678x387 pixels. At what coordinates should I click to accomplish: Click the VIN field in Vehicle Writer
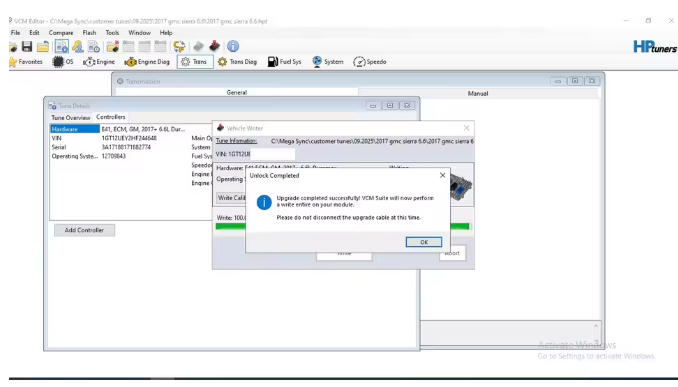pyautogui.click(x=272, y=154)
